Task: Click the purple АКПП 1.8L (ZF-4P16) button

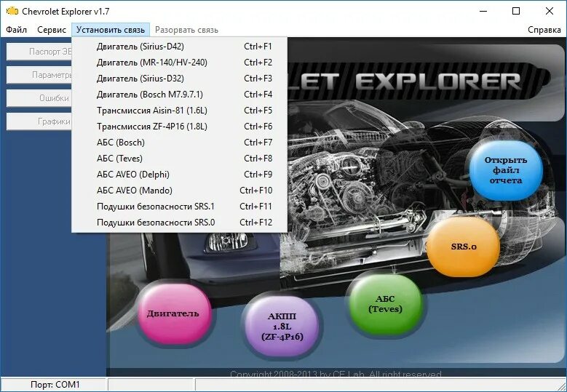Action: [282, 327]
